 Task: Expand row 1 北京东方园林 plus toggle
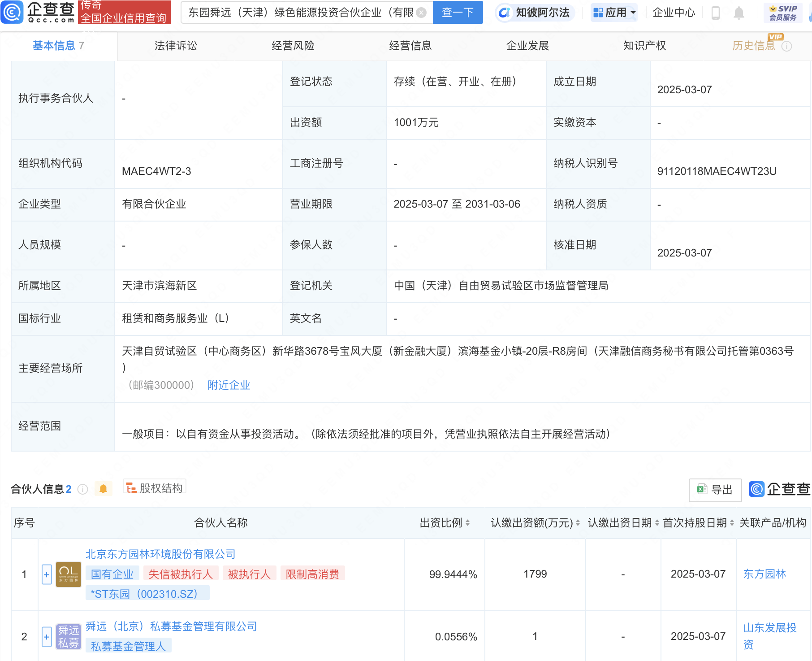point(47,574)
